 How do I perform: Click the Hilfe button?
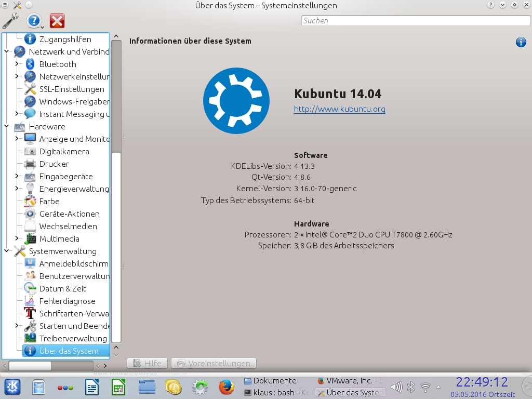148,364
